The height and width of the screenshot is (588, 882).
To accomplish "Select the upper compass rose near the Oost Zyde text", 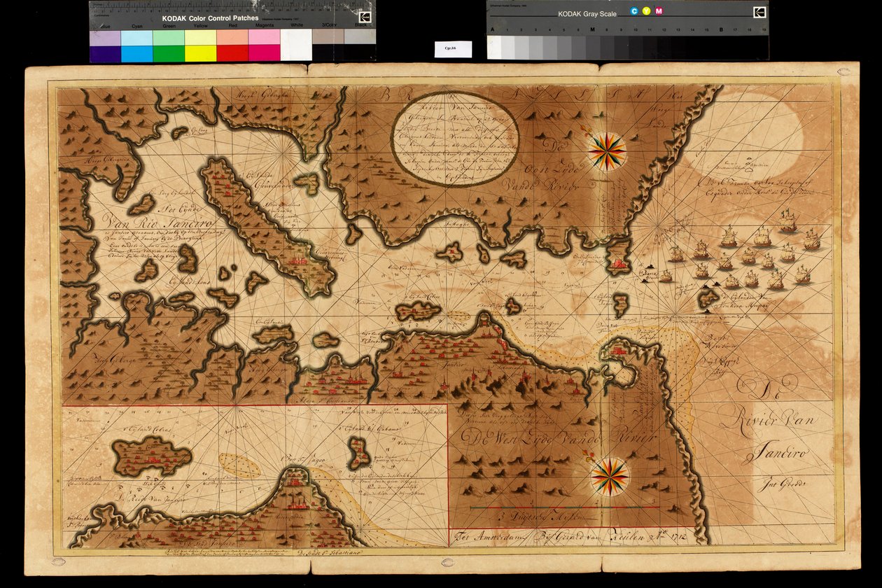I will (x=607, y=151).
